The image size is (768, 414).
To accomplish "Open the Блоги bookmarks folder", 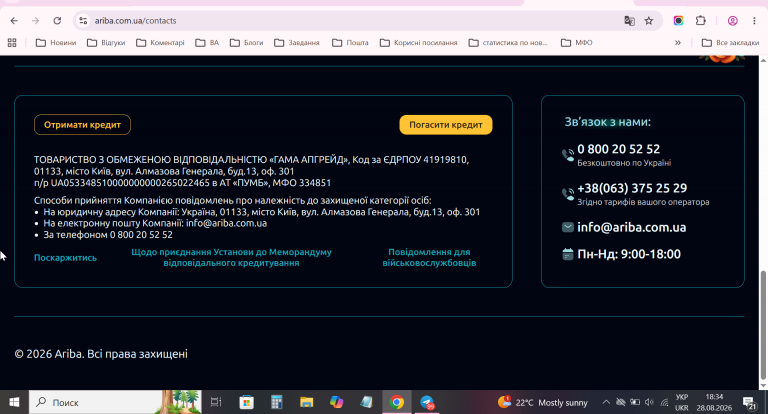I will pos(247,43).
